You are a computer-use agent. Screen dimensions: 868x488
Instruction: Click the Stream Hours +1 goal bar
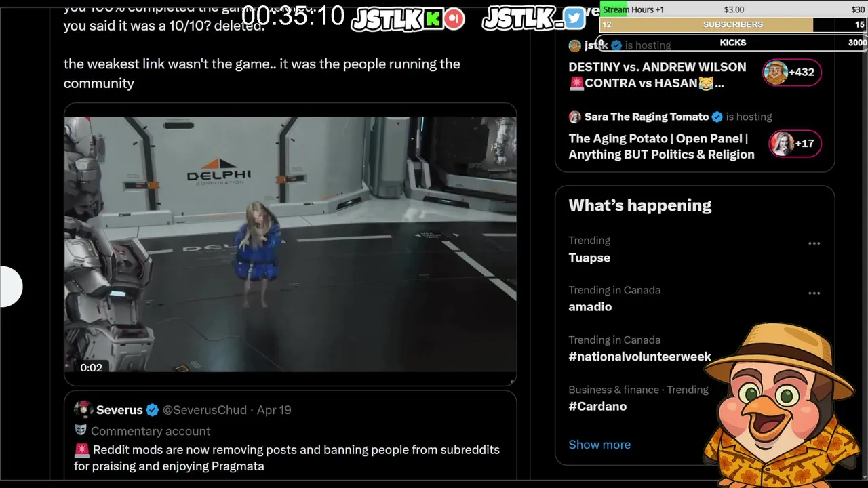point(733,9)
